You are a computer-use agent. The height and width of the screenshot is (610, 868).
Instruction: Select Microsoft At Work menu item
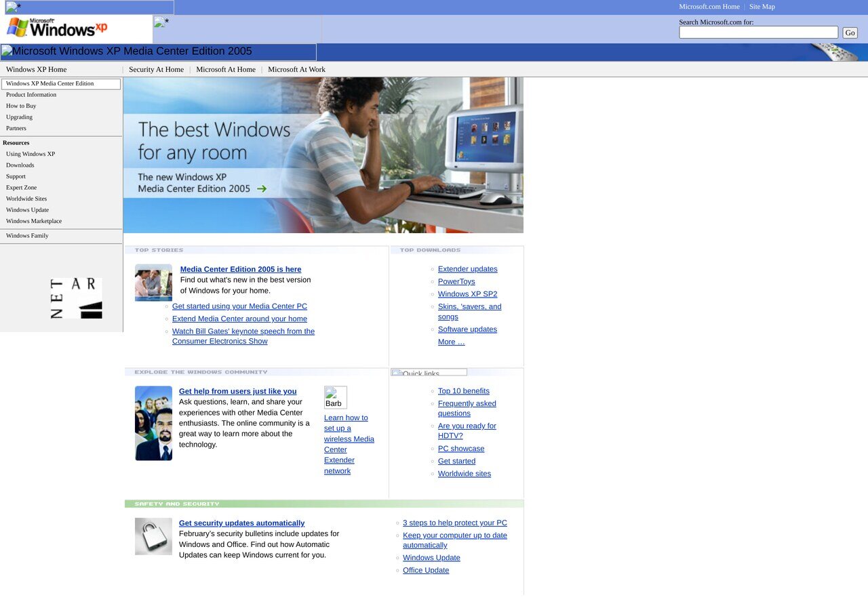(296, 69)
